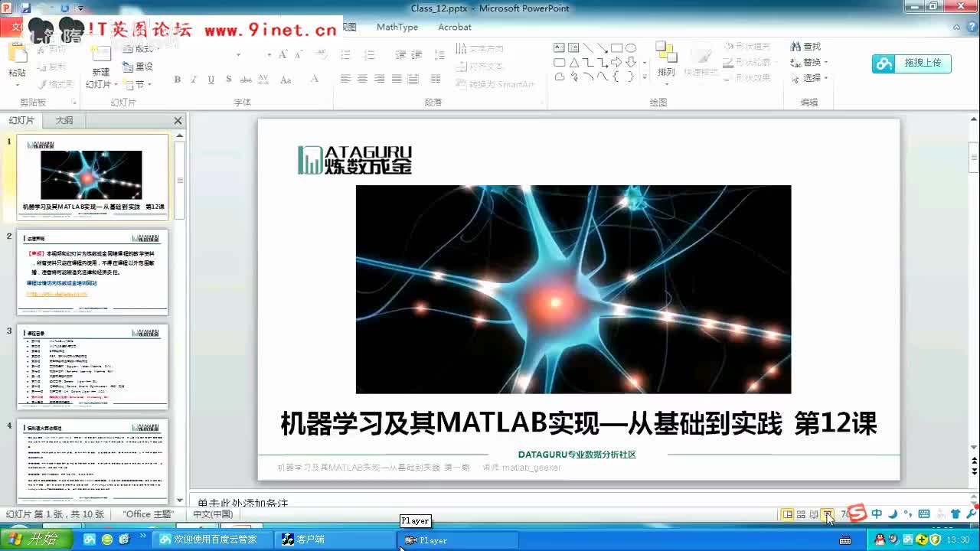Open the Player taskbar window

click(x=459, y=540)
